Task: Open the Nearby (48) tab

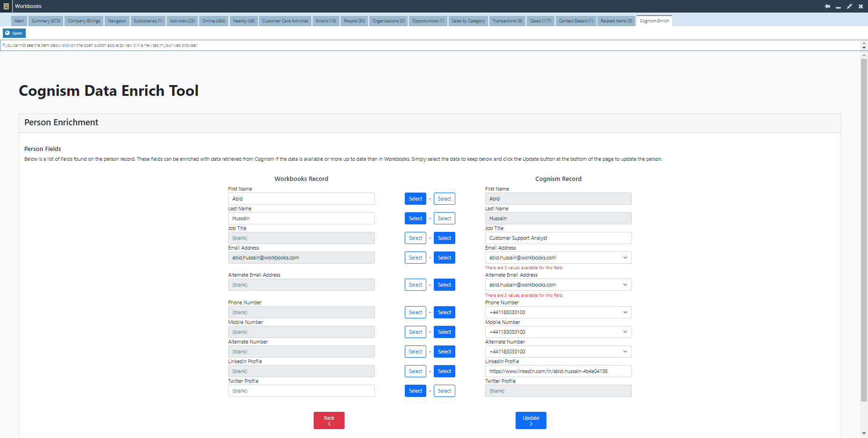Action: click(x=244, y=21)
